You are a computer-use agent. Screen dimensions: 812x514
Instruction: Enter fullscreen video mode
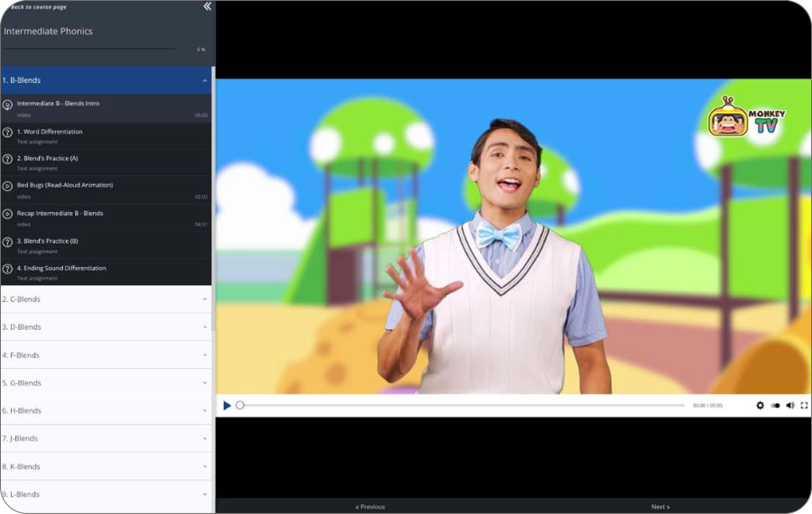tap(805, 406)
